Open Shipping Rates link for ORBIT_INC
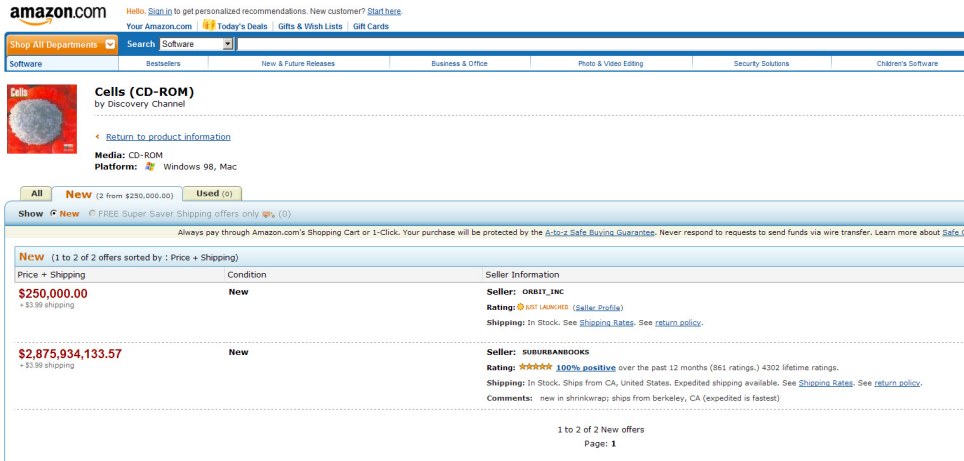 (606, 322)
